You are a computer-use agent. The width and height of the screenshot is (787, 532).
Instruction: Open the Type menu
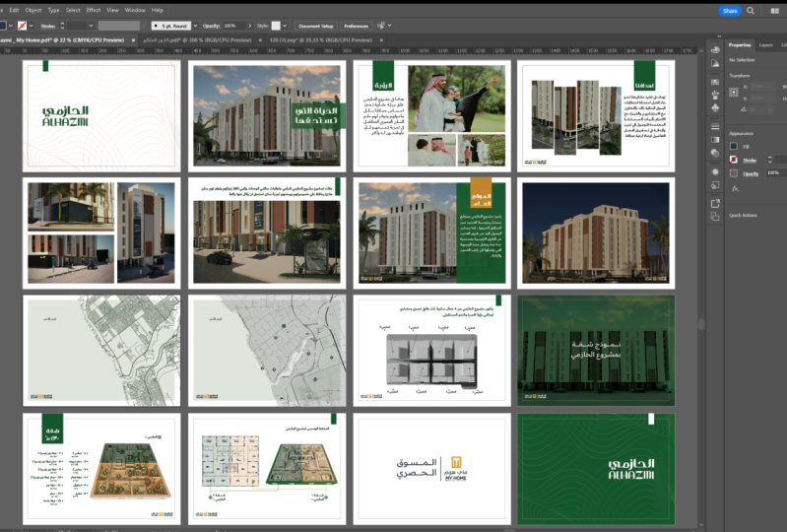coord(53,10)
